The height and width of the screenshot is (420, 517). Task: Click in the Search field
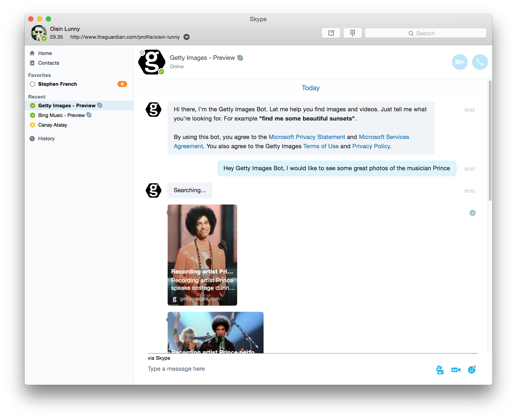(x=425, y=33)
